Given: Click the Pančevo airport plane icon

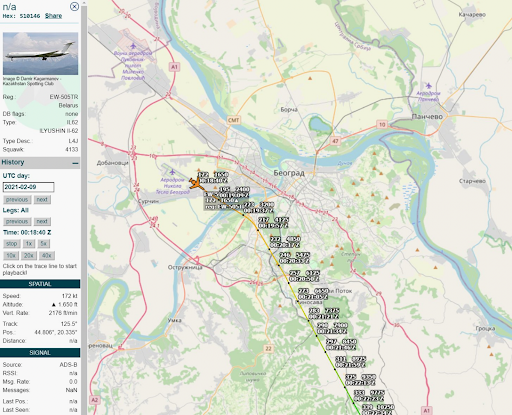Looking at the screenshot, I should [429, 86].
